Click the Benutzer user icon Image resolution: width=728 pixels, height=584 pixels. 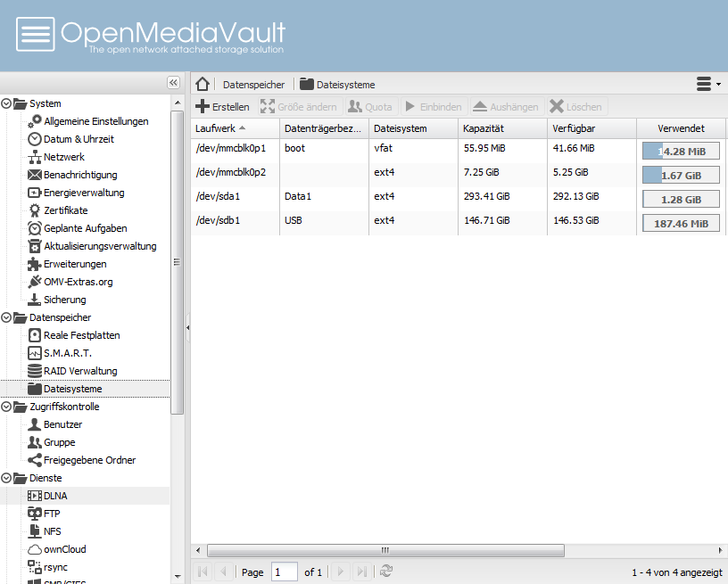pos(35,424)
